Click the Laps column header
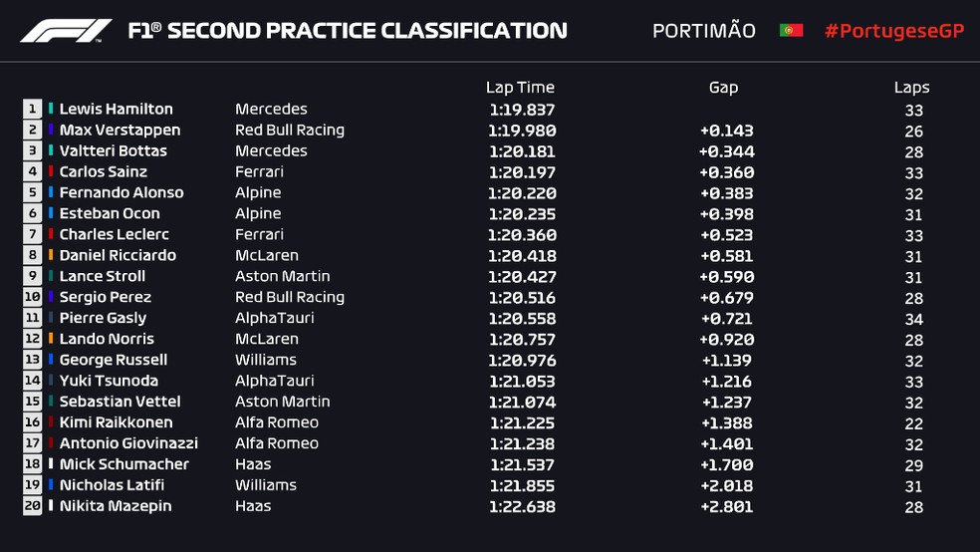The width and height of the screenshot is (980, 552). 911,88
